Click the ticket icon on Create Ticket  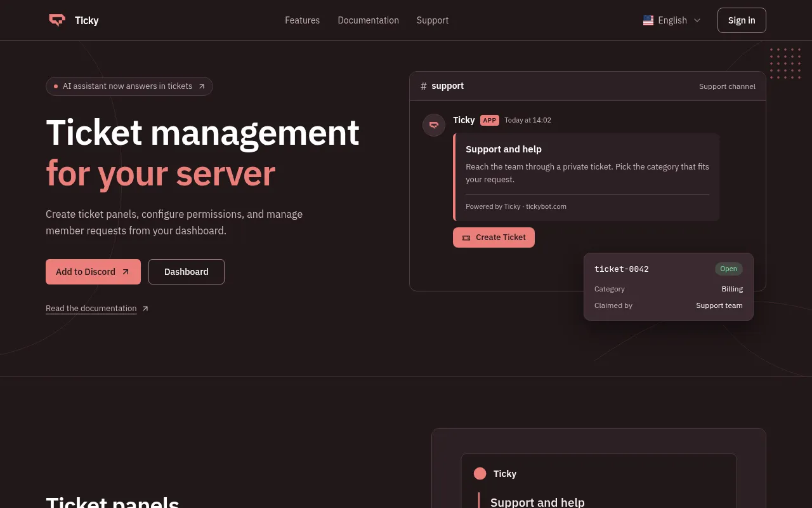[466, 237]
